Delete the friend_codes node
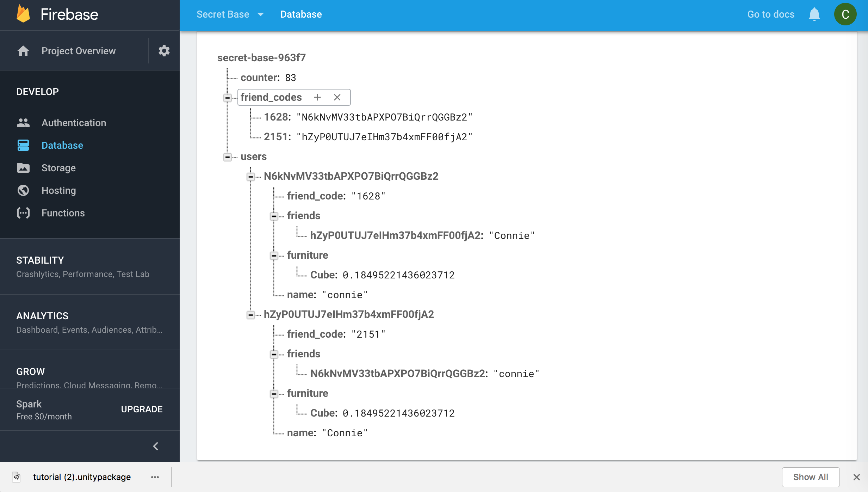The width and height of the screenshot is (868, 492). [x=337, y=97]
